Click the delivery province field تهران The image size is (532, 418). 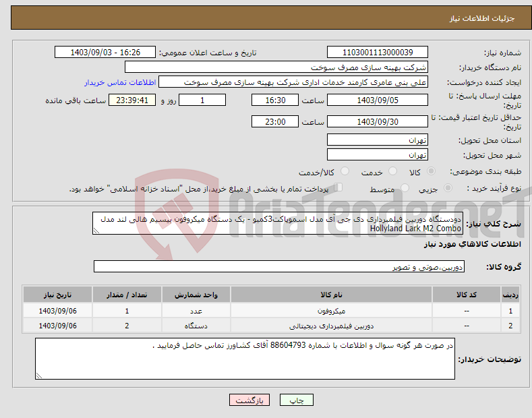378,140
